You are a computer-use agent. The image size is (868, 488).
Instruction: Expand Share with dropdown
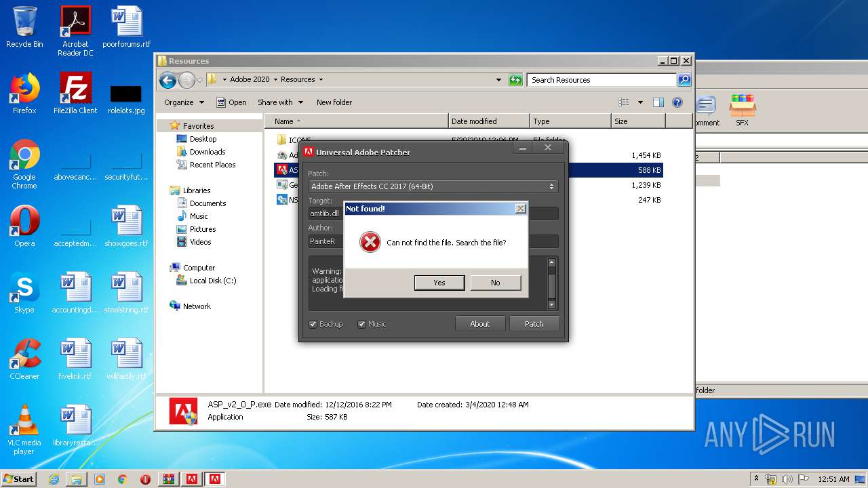(280, 102)
